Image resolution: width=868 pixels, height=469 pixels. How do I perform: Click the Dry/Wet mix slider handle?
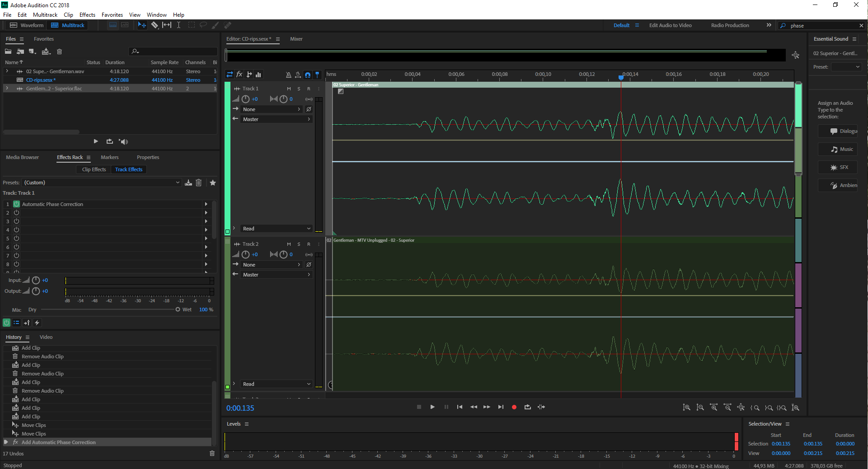[178, 310]
